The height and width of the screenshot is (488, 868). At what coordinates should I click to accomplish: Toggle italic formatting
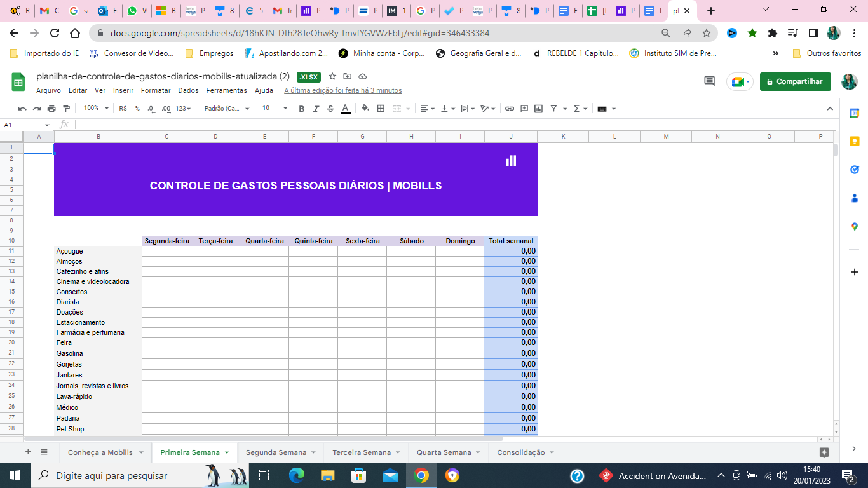click(316, 109)
